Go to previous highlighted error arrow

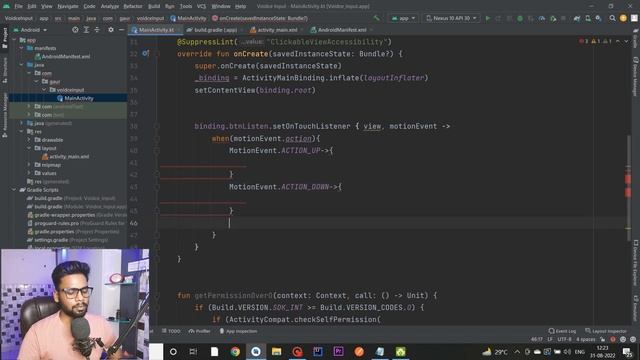[618, 41]
